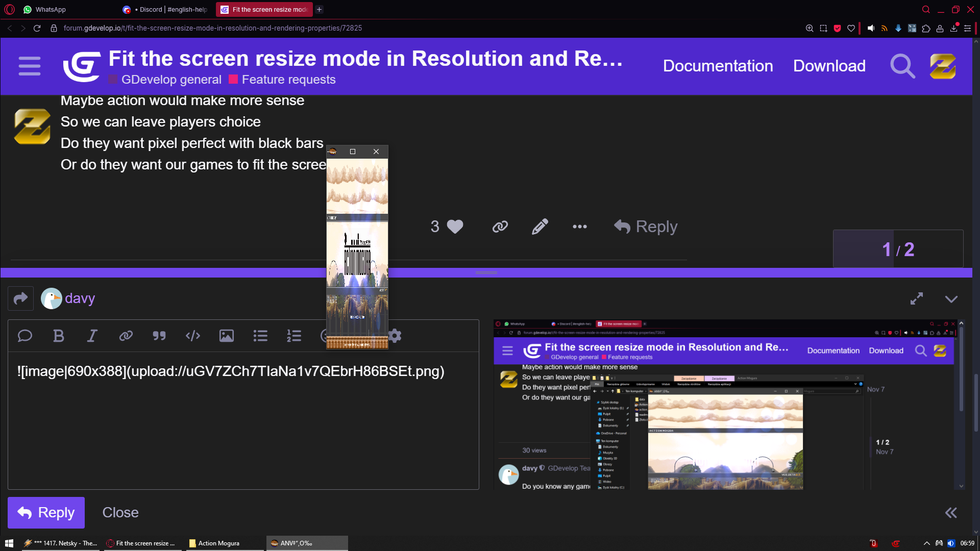Click the preformatted code icon

tap(193, 336)
